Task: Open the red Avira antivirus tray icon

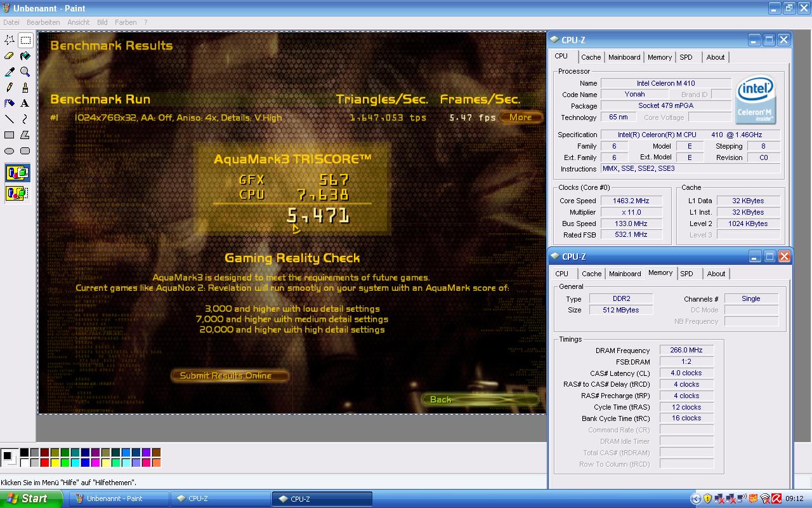Action: [x=776, y=498]
